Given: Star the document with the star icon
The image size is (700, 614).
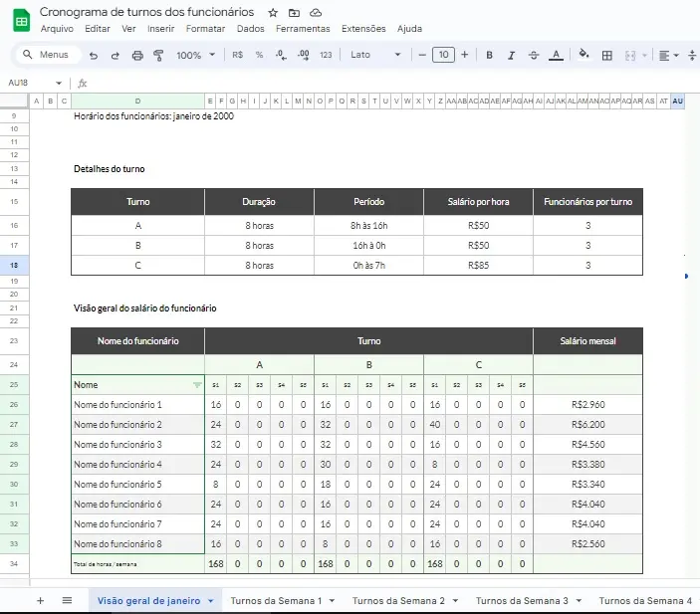Looking at the screenshot, I should pyautogui.click(x=273, y=13).
